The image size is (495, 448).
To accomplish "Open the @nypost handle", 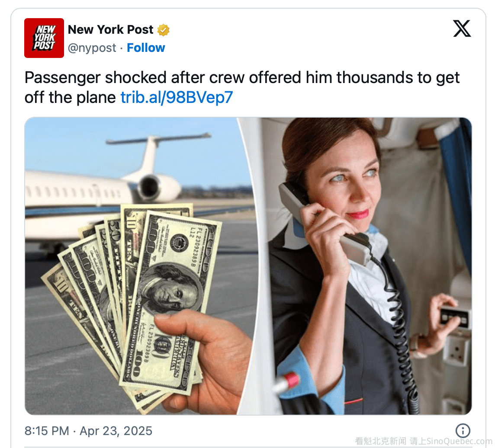I will click(x=92, y=48).
